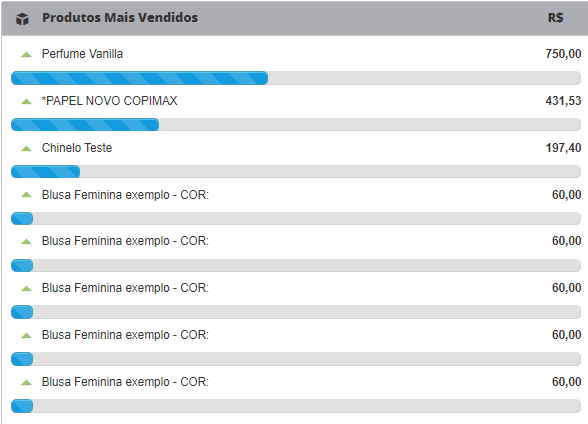The width and height of the screenshot is (588, 424).
Task: Click the Chinelo Teste progress bar
Action: pyautogui.click(x=296, y=171)
